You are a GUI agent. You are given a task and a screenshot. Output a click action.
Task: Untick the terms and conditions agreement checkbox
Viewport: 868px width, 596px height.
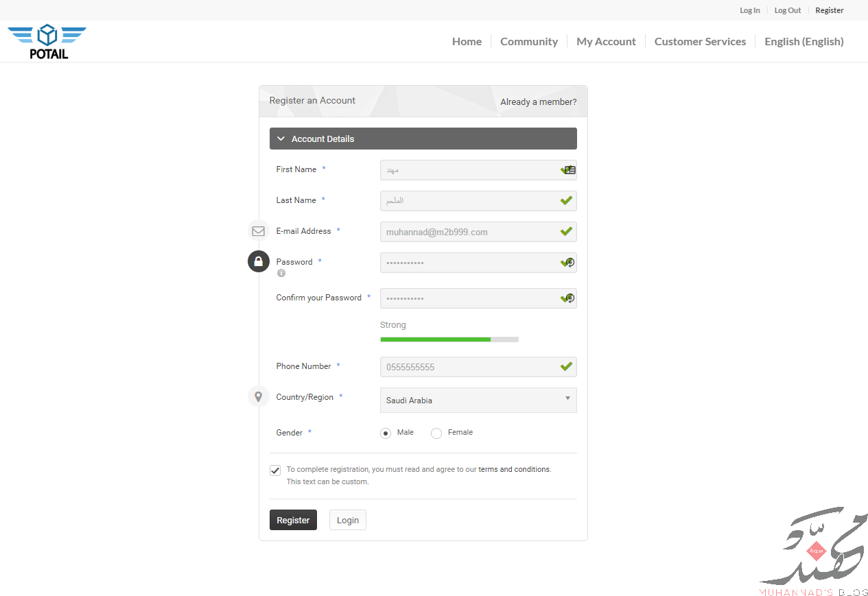pyautogui.click(x=275, y=470)
